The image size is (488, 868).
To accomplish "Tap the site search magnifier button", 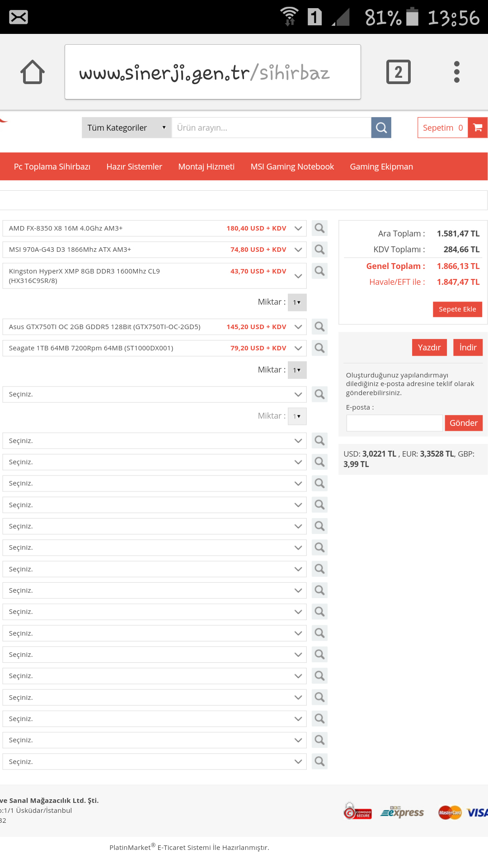I will (381, 127).
